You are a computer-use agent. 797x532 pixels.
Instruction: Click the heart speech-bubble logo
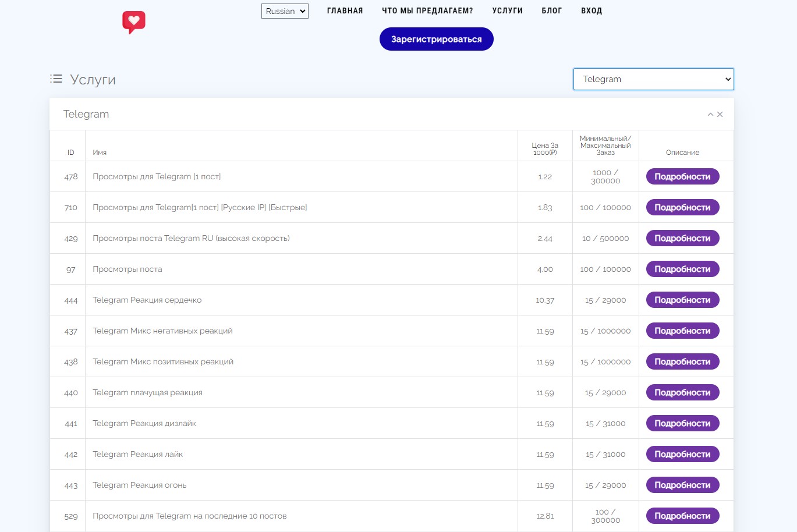pyautogui.click(x=134, y=22)
